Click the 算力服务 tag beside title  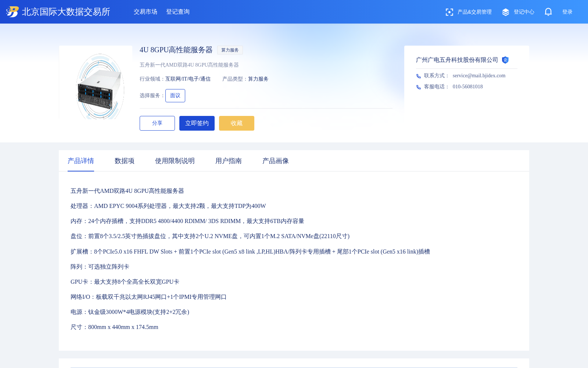click(230, 50)
